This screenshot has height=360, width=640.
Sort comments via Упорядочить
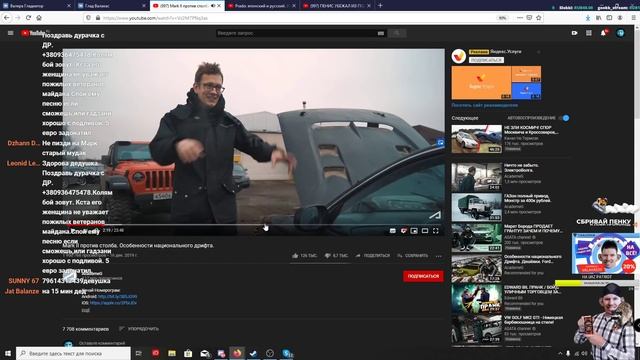pyautogui.click(x=139, y=329)
